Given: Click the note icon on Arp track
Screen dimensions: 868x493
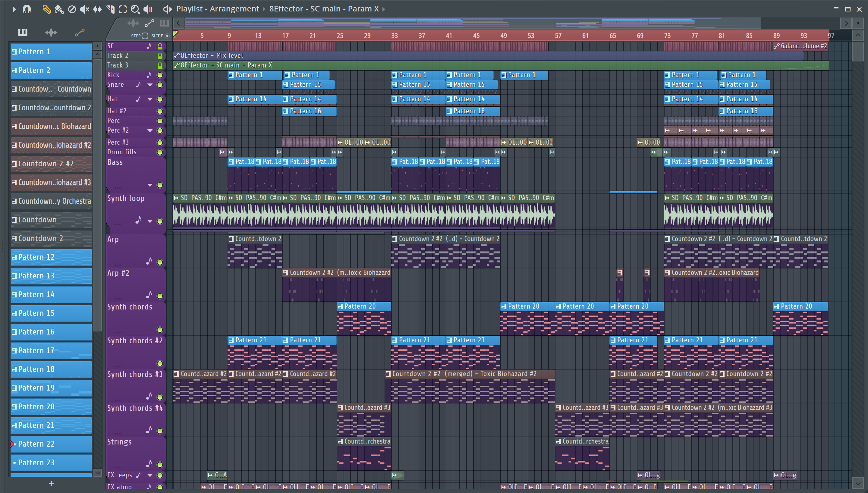Looking at the screenshot, I should (149, 261).
